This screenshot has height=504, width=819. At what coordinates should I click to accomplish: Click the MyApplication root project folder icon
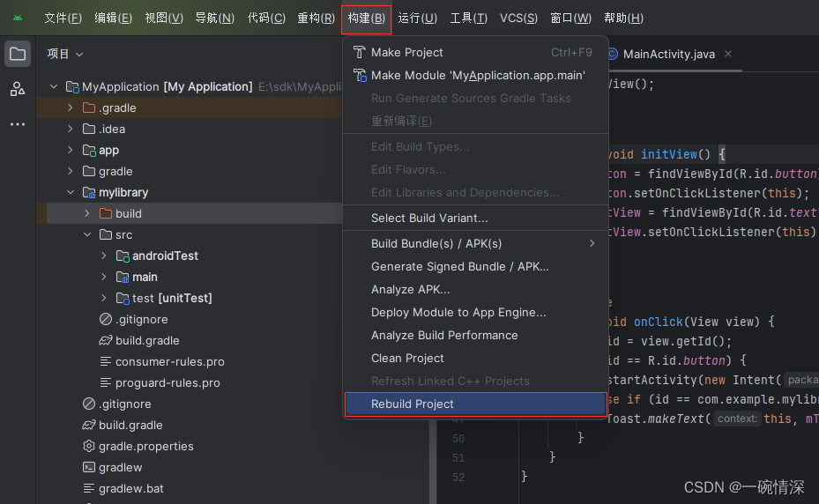72,86
